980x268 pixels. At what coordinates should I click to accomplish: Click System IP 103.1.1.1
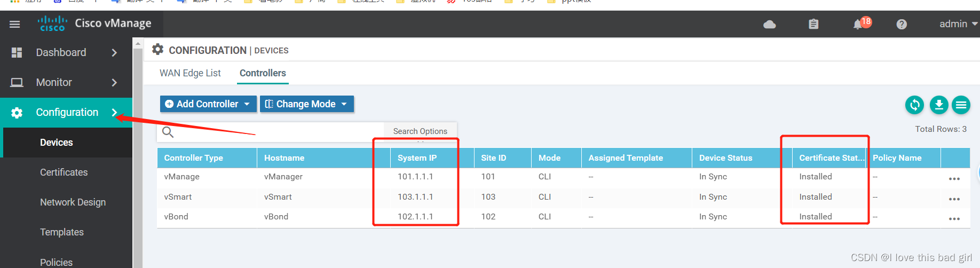pyautogui.click(x=415, y=197)
